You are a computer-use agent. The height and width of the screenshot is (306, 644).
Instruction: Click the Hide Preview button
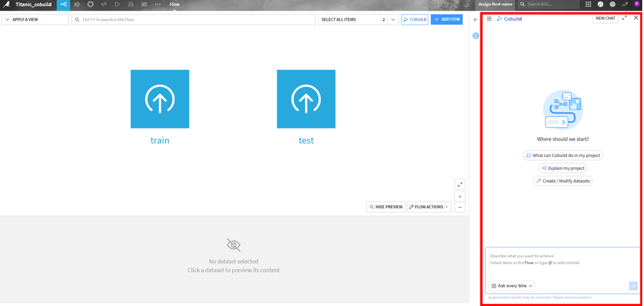click(x=386, y=207)
